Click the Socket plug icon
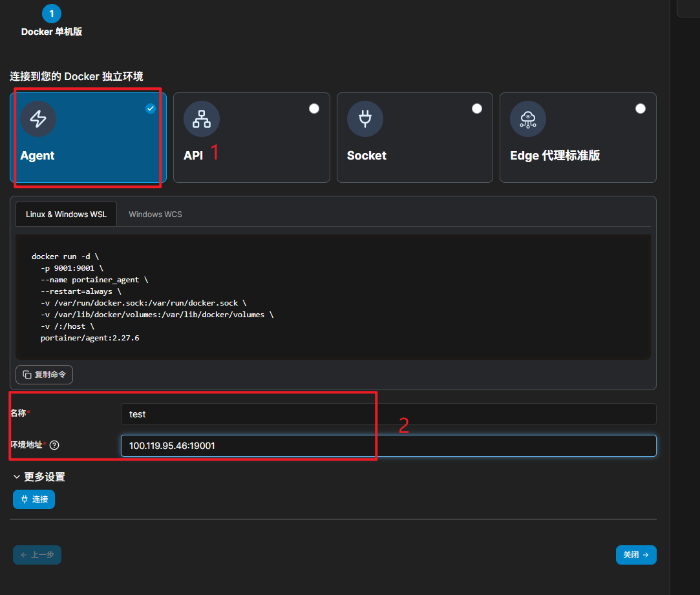Image resolution: width=700 pixels, height=595 pixels. point(365,119)
